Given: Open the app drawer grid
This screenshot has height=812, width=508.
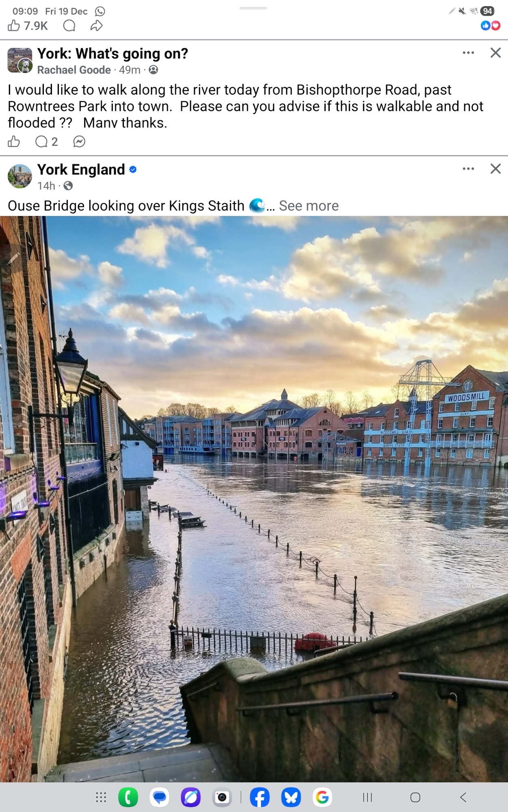Looking at the screenshot, I should pyautogui.click(x=101, y=797).
